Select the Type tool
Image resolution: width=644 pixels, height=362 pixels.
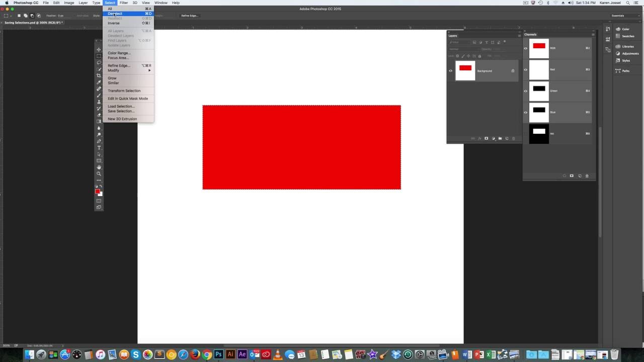click(x=99, y=148)
